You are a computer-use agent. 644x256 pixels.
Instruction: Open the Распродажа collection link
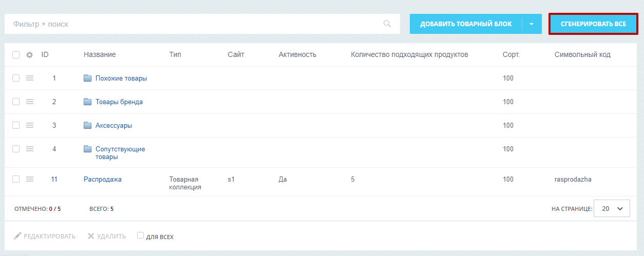click(x=103, y=180)
